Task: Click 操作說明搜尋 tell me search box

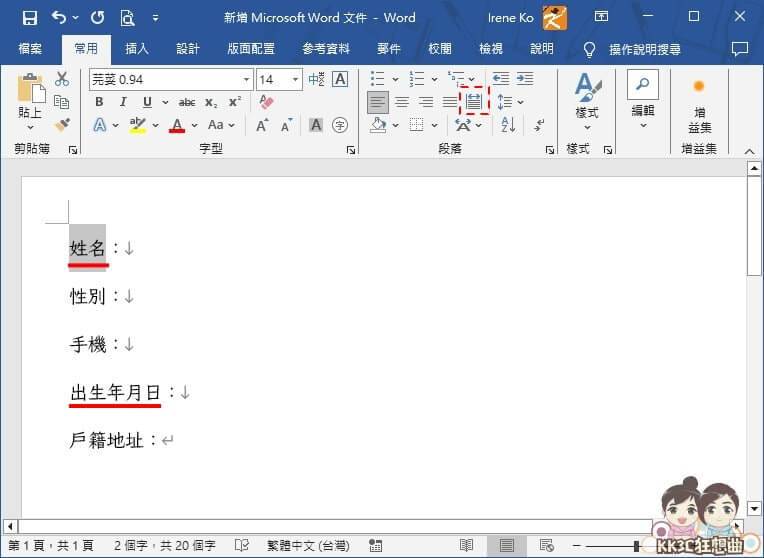Action: pos(645,49)
